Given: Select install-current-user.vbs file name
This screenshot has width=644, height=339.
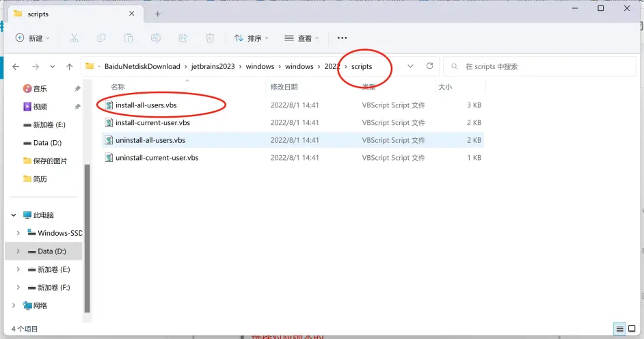Looking at the screenshot, I should pos(152,122).
